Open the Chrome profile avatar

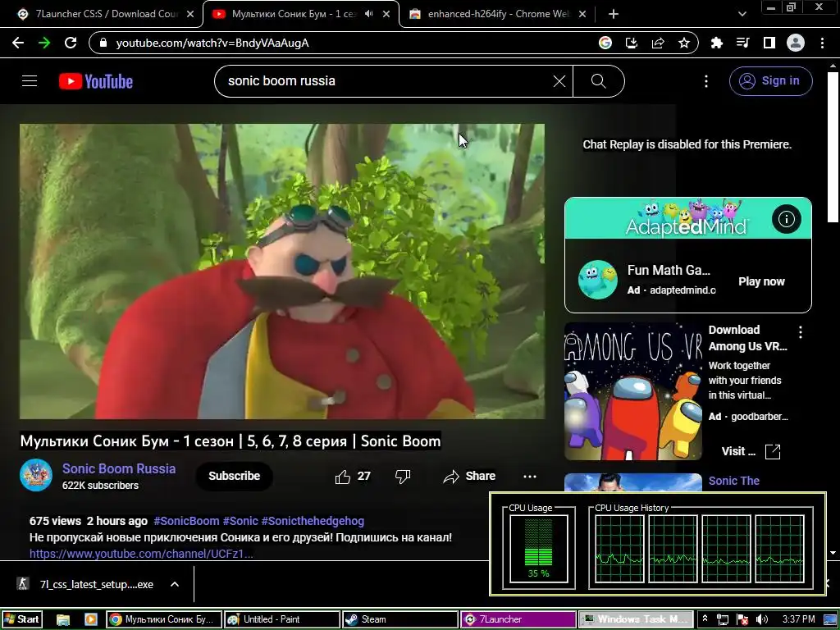[796, 43]
